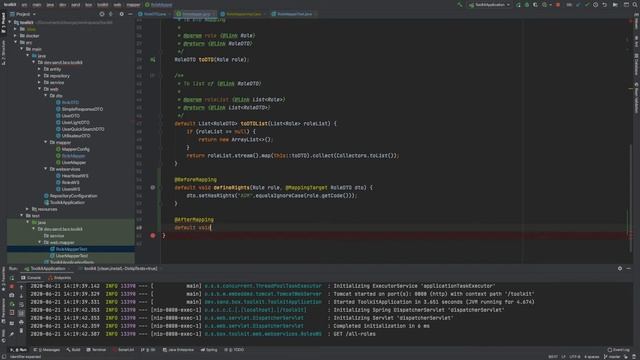640x360 pixels.
Task: Click the Git update project arrow icon
Action: [x=578, y=5]
